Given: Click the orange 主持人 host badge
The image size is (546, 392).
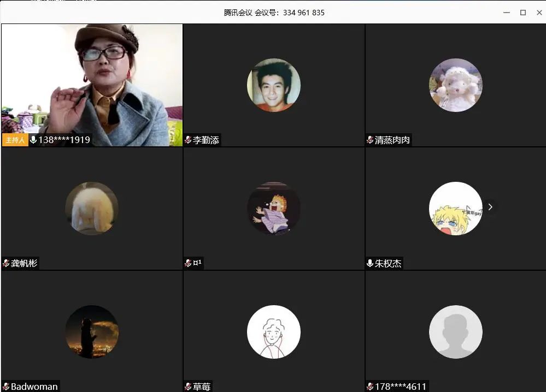Looking at the screenshot, I should tap(15, 140).
